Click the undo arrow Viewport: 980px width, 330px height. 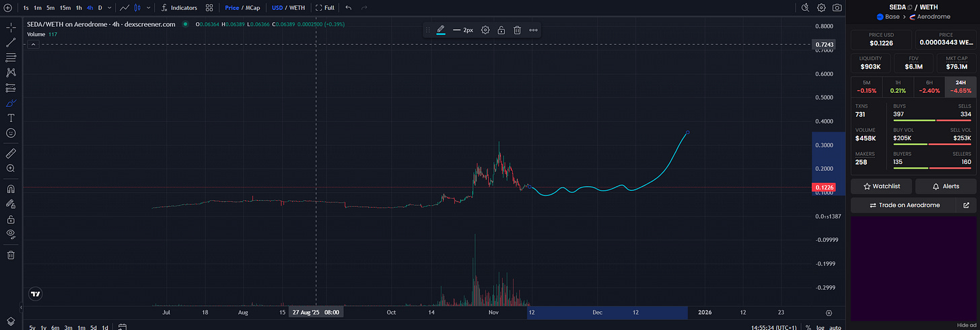point(348,7)
